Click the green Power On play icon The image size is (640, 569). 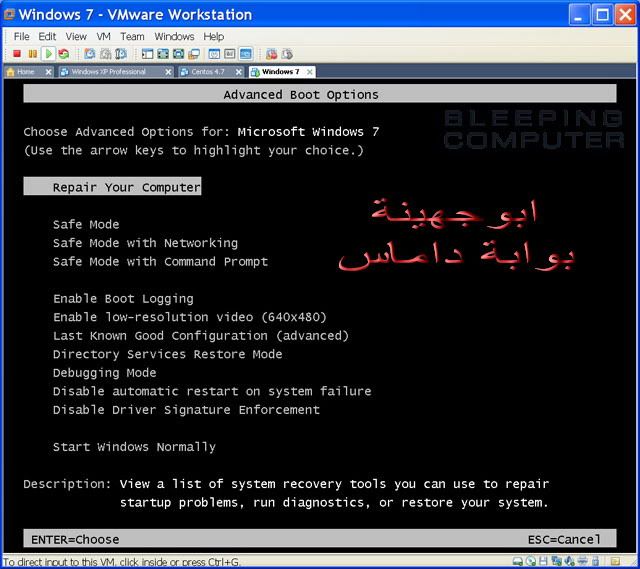click(x=49, y=54)
